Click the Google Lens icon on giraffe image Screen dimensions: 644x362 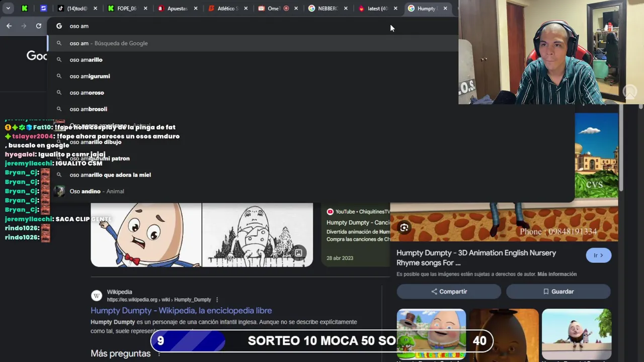pyautogui.click(x=404, y=228)
